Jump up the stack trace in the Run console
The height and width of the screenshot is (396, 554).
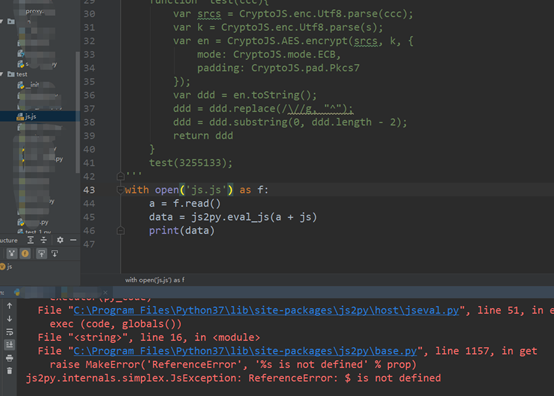pos(10,306)
